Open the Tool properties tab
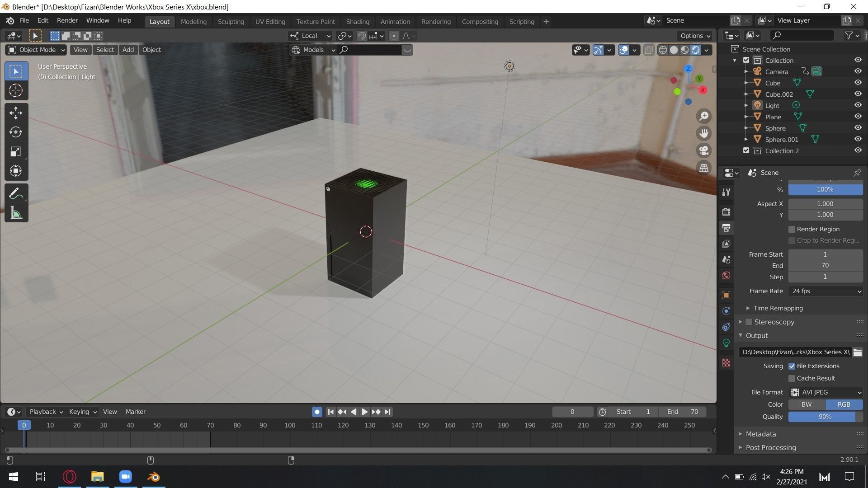Image resolution: width=868 pixels, height=488 pixels. tap(726, 192)
